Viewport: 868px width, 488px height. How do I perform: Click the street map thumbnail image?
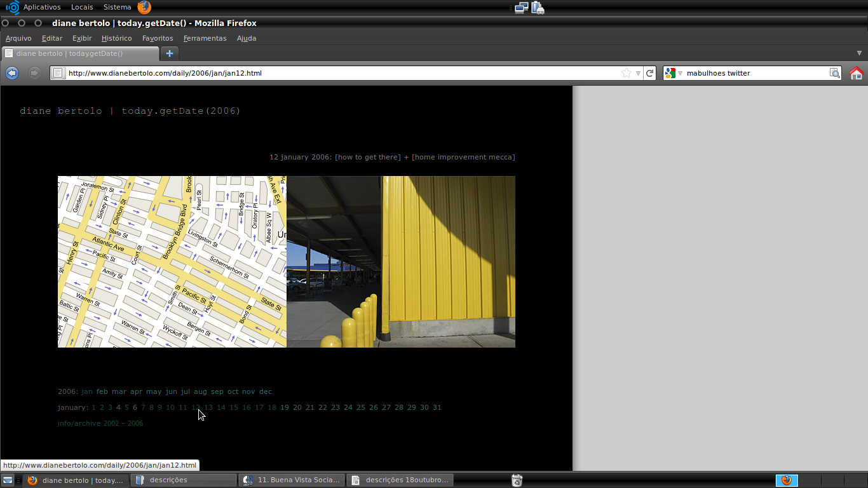(172, 262)
